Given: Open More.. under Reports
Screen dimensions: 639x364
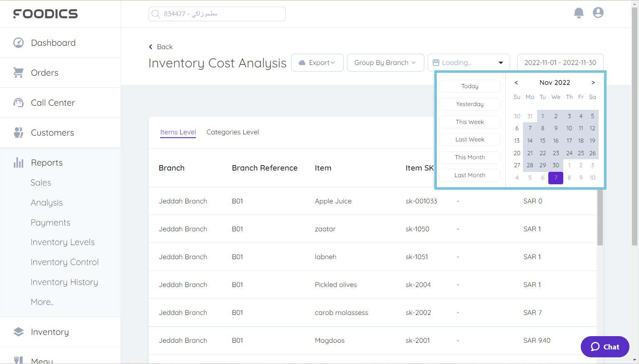Looking at the screenshot, I should 42,302.
